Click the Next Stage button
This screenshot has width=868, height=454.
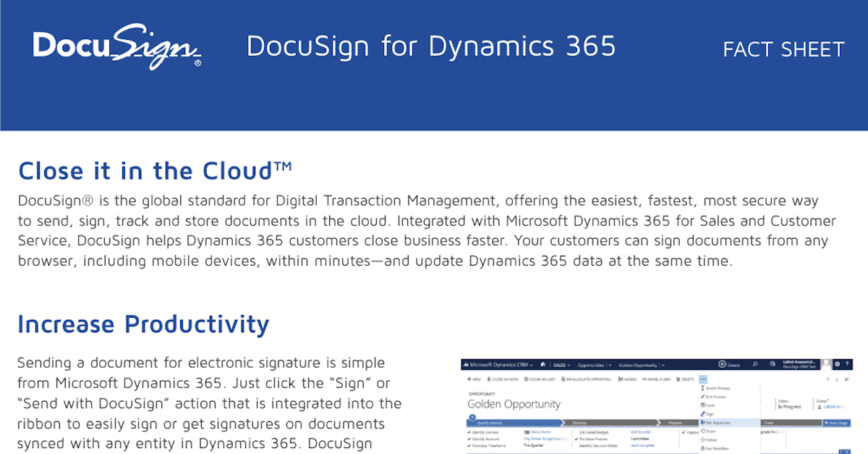point(836,422)
